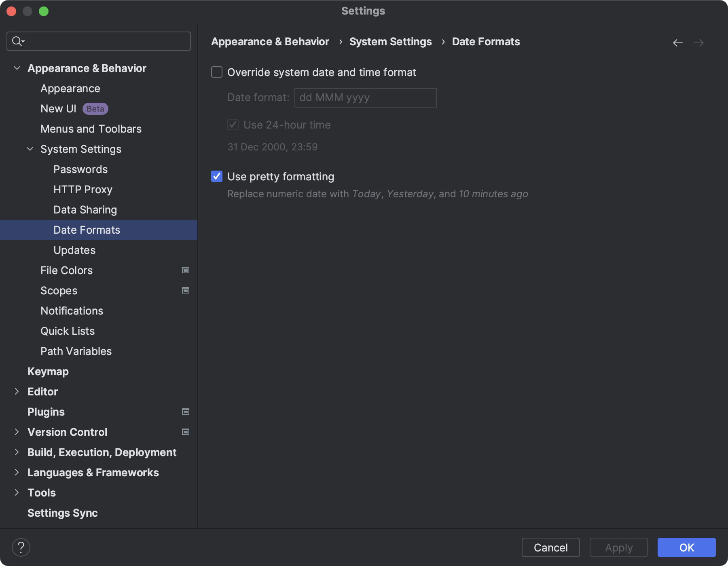Select System Settings in the breadcrumb
This screenshot has width=728, height=566.
coord(391,41)
